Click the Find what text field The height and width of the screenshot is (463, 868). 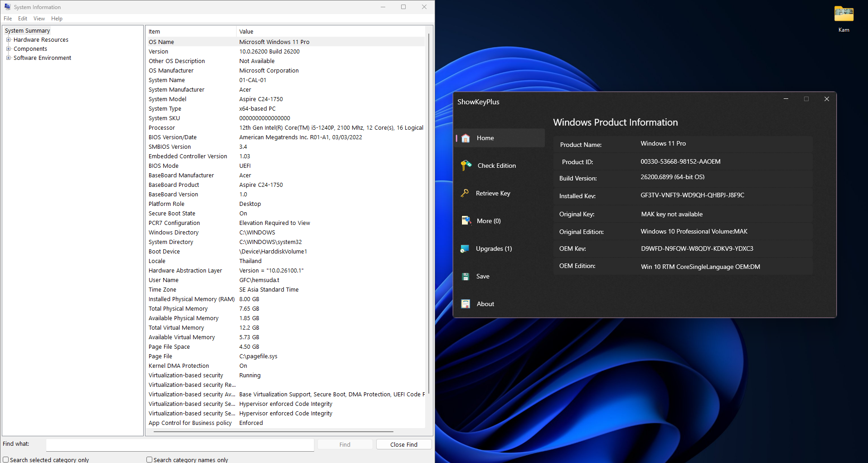(180, 444)
